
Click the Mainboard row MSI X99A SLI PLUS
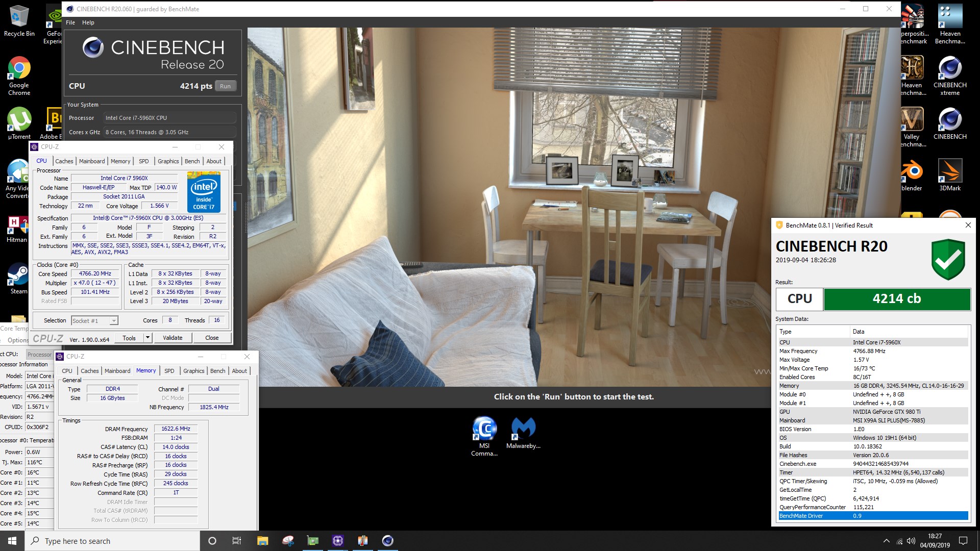pos(873,420)
